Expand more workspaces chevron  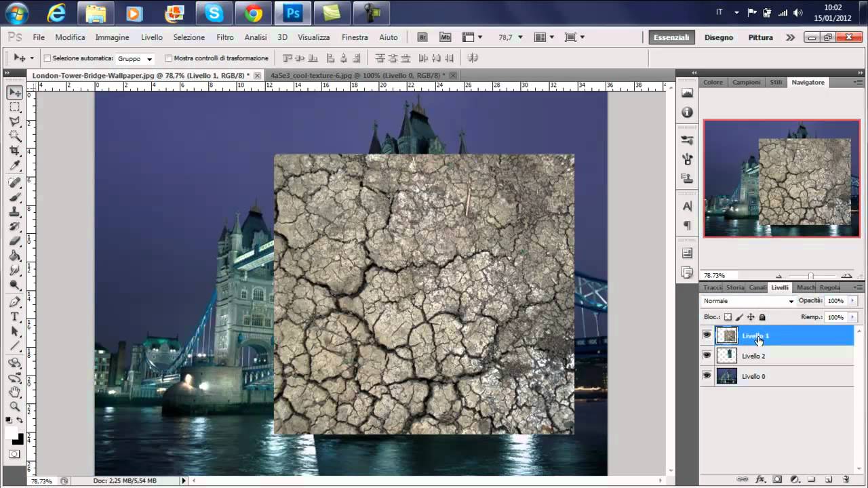point(790,37)
